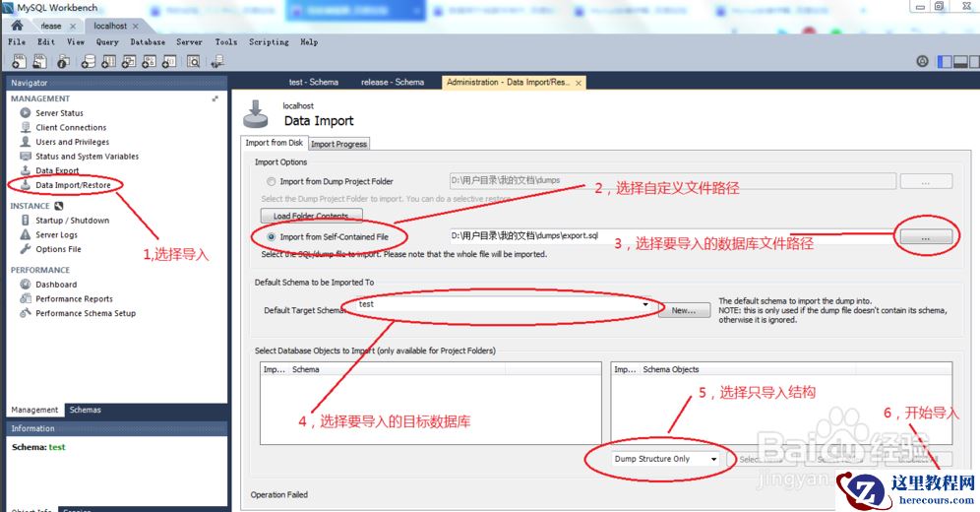This screenshot has height=512, width=980.
Task: Close the Administration - Data Import tab
Action: 579,83
